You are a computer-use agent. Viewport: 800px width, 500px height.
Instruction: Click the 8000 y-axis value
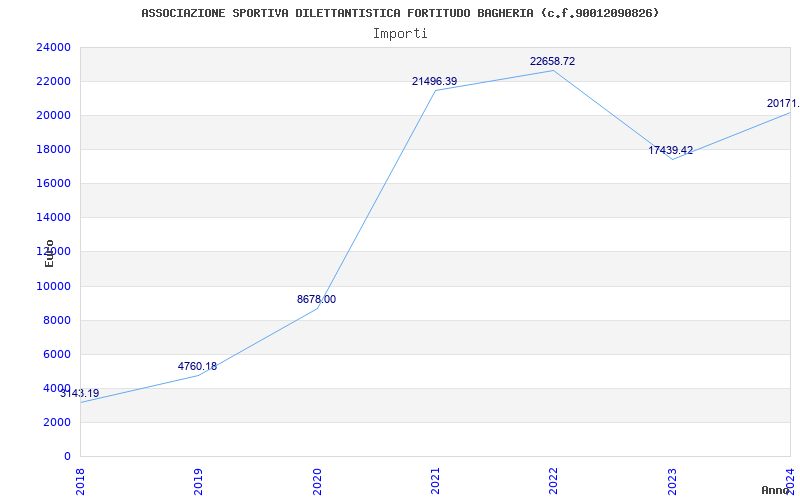coord(57,320)
